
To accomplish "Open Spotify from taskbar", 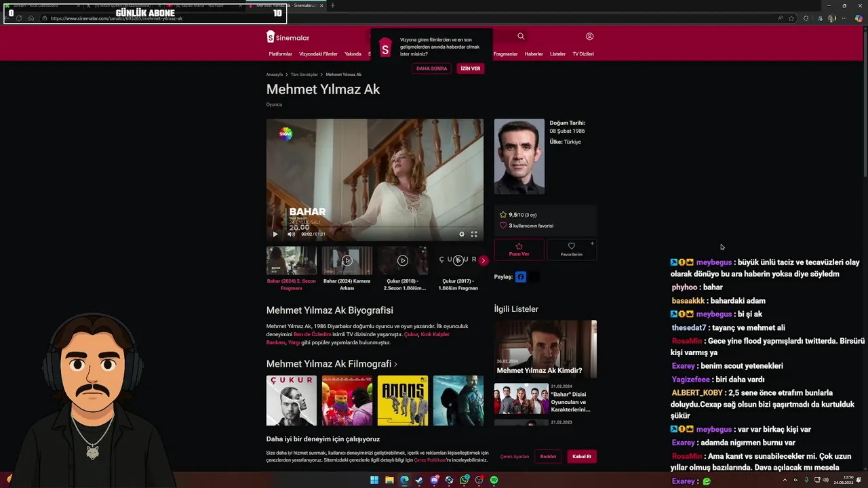I will point(494,480).
